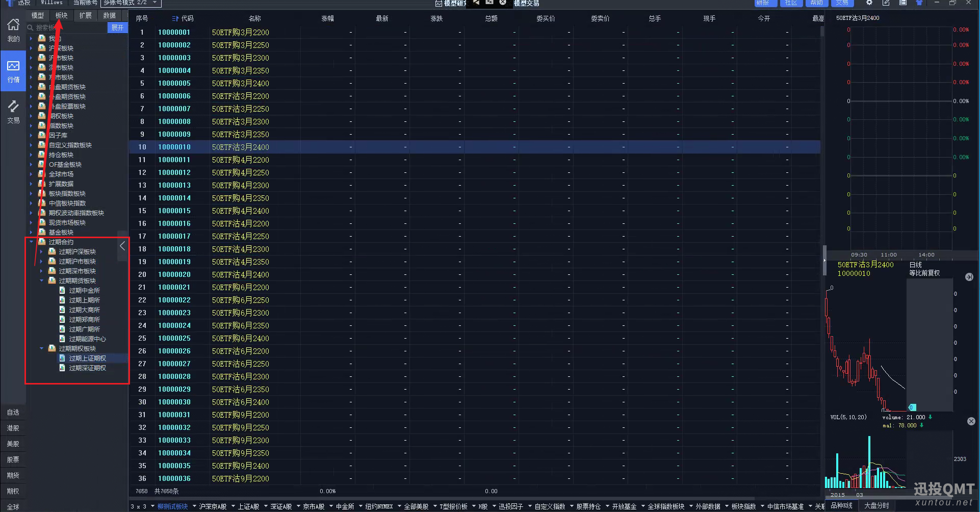Image resolution: width=980 pixels, height=512 pixels.
Task: Click the layout panel icon in title bar
Action: coord(902,3)
